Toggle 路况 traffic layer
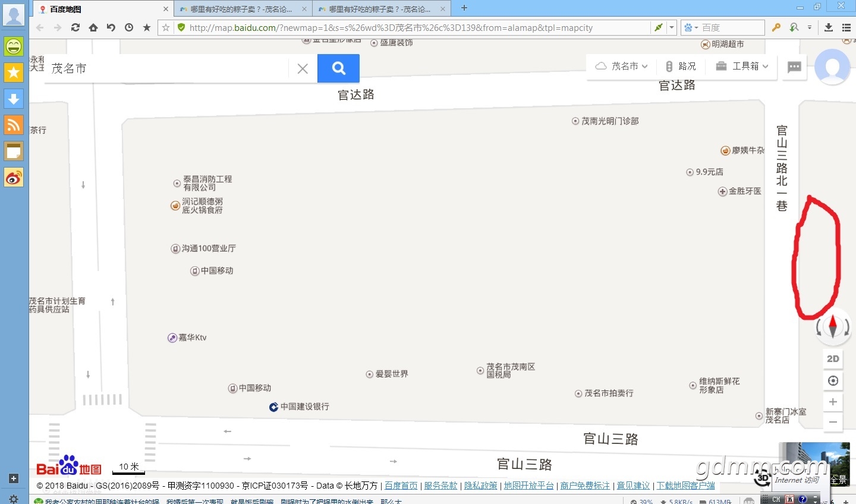This screenshot has height=504, width=856. coord(681,66)
